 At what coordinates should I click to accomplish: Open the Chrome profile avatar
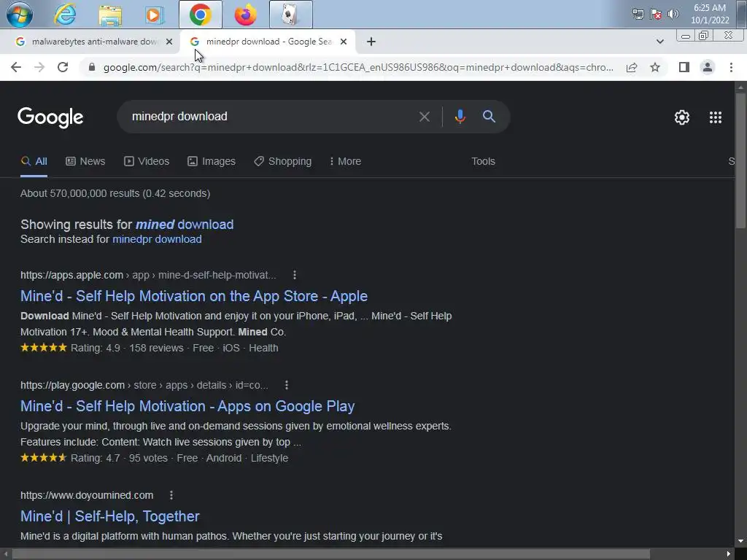pyautogui.click(x=708, y=67)
